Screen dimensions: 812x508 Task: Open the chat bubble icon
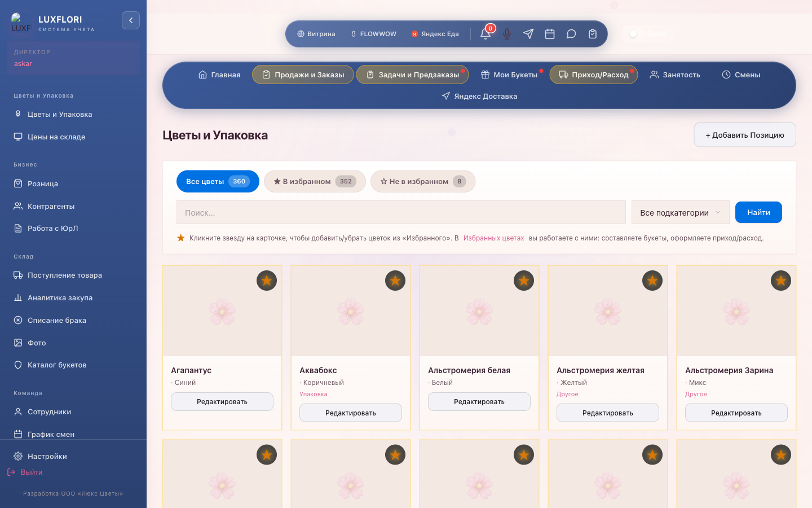[x=571, y=34]
